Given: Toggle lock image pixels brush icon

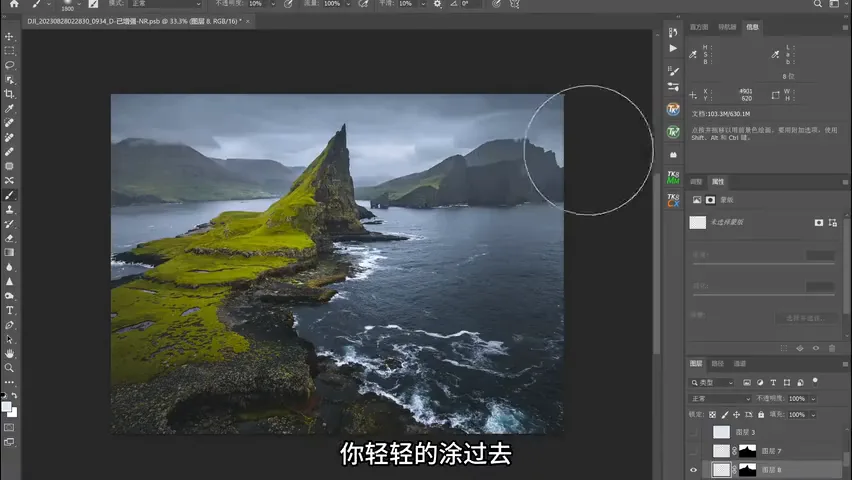Looking at the screenshot, I should coord(725,415).
